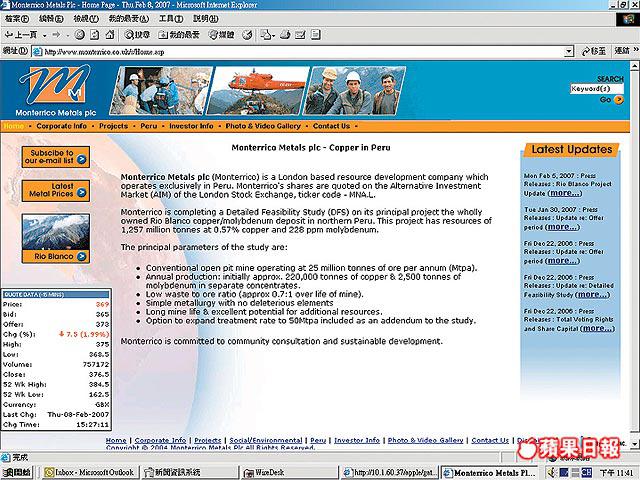This screenshot has width=640, height=480.
Task: Open the 我的最愛(A) menu
Action: pyautogui.click(x=128, y=19)
